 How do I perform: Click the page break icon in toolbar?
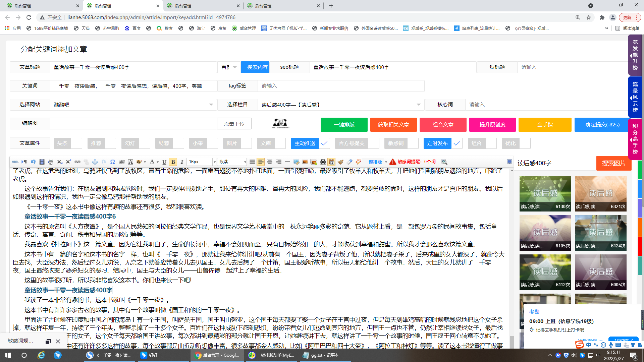click(51, 162)
